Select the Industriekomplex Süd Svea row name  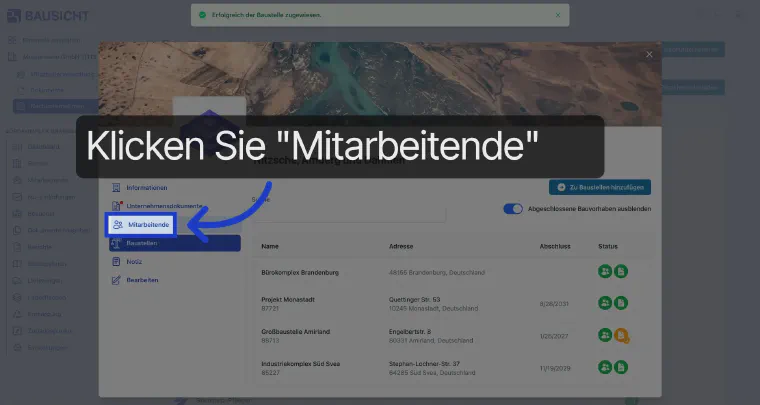pyautogui.click(x=301, y=364)
